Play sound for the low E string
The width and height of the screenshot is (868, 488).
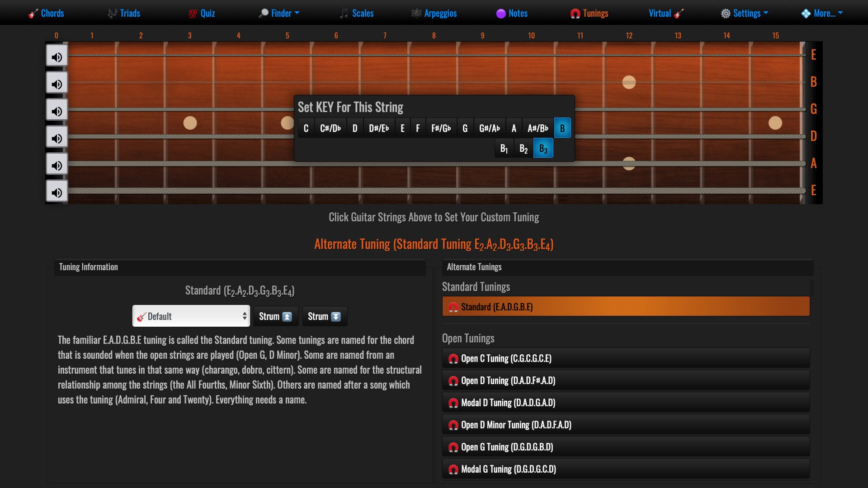pos(57,192)
